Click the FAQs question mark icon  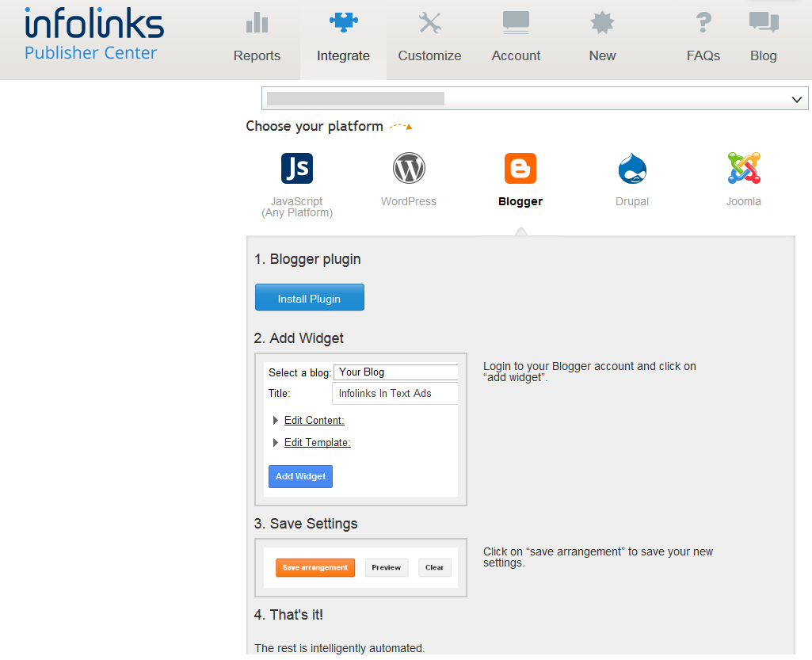pos(703,22)
